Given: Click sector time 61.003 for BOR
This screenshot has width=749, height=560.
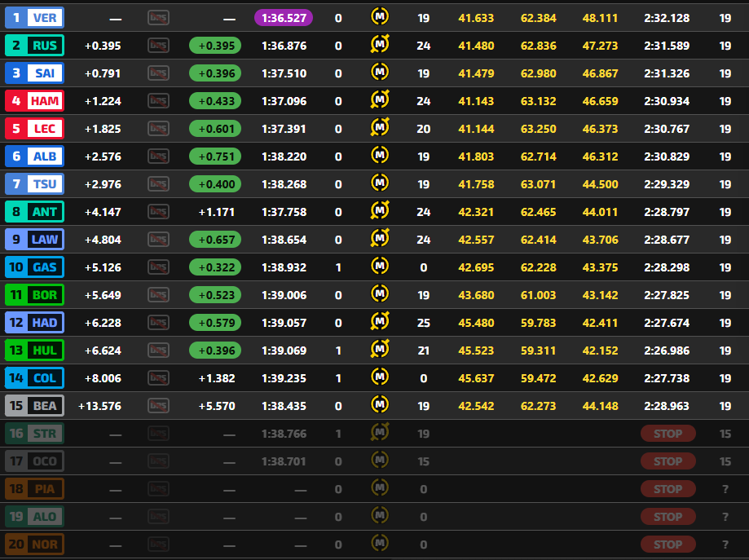Looking at the screenshot, I should click(x=539, y=295).
